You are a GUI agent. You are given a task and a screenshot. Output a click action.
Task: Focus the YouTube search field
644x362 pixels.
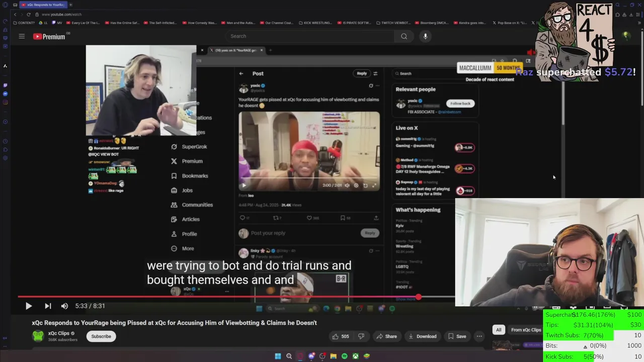309,36
